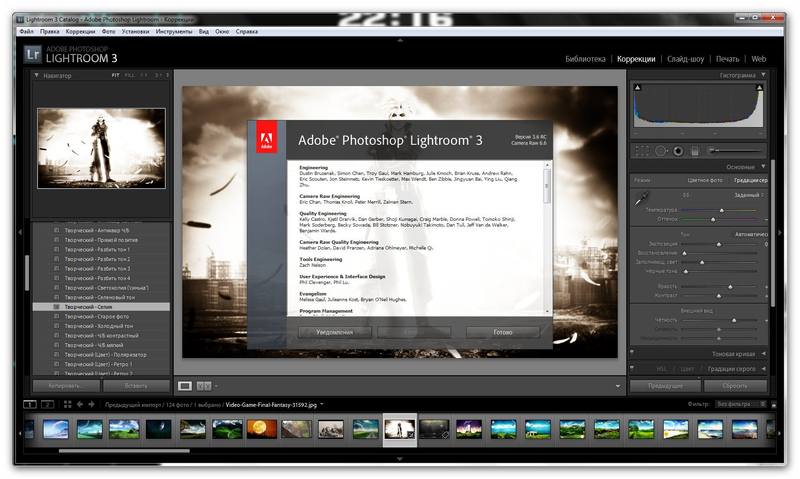Viewport: 800px width, 479px height.
Task: Switch to Before/After view icon
Action: coord(204,386)
